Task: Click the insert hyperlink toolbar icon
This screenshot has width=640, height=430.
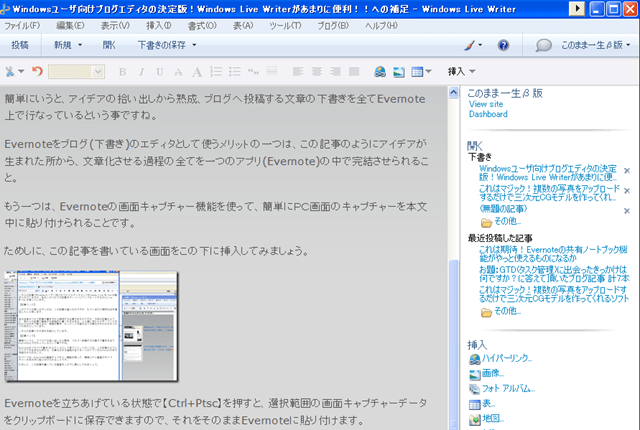Action: (x=380, y=72)
